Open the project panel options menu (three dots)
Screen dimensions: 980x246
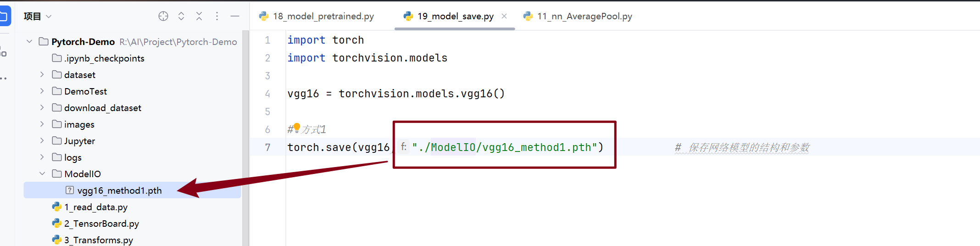(217, 16)
